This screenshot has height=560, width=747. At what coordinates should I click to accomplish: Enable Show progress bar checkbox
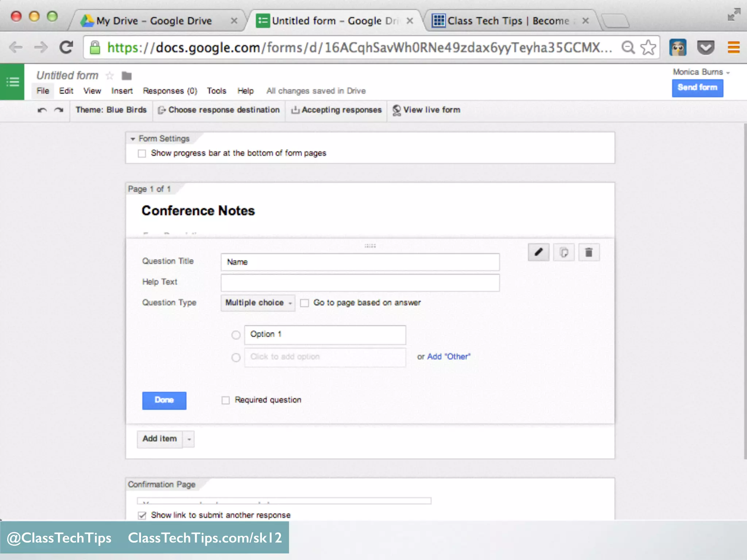pyautogui.click(x=142, y=153)
